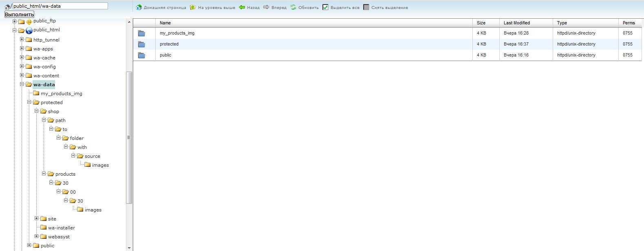
Task: Select protected in tree
Action: [x=52, y=103]
